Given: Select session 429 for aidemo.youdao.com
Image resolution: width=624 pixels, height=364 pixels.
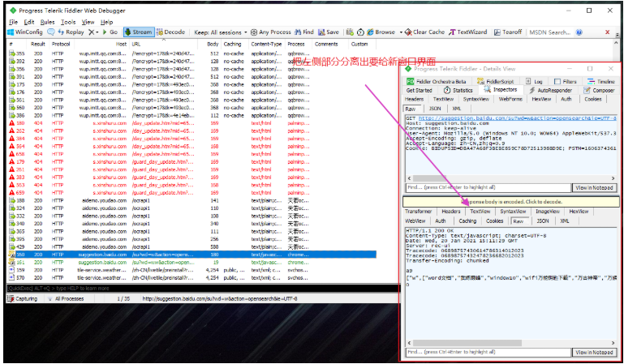Looking at the screenshot, I should click(x=192, y=246).
